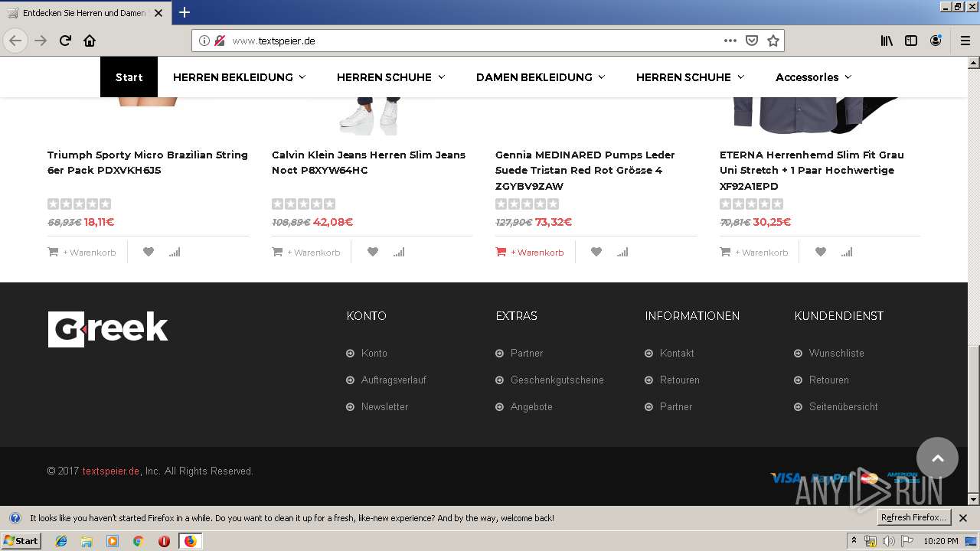Image resolution: width=980 pixels, height=551 pixels.
Task: Add Triumph Sporty string to Warenkorb
Action: click(x=82, y=252)
